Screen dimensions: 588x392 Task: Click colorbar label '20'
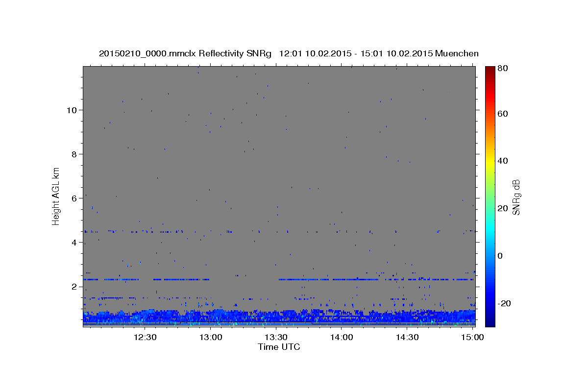503,208
